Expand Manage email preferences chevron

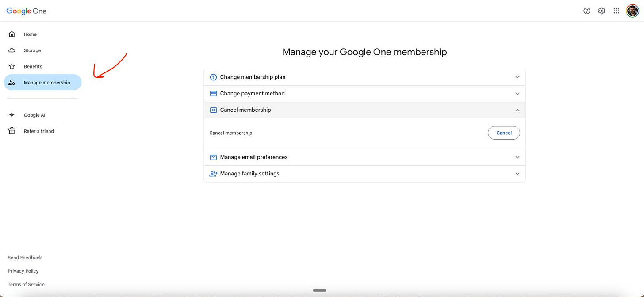(x=517, y=157)
